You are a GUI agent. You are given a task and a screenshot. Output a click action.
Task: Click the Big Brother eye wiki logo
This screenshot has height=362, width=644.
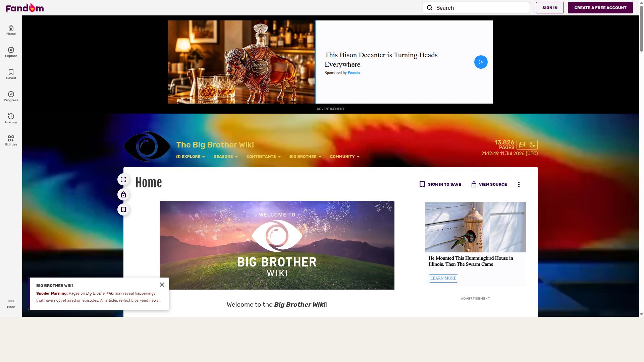[x=147, y=146]
